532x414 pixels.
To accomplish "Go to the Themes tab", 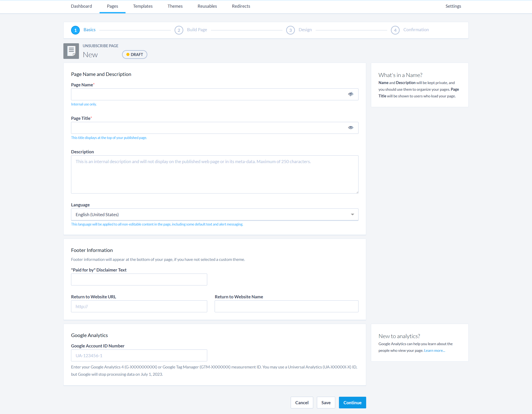I will [x=175, y=6].
